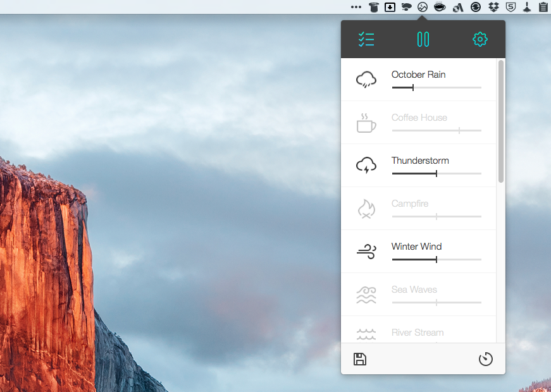Viewport: 551px width, 392px height.
Task: Adjust the Coffee House volume slider
Action: coord(436,130)
